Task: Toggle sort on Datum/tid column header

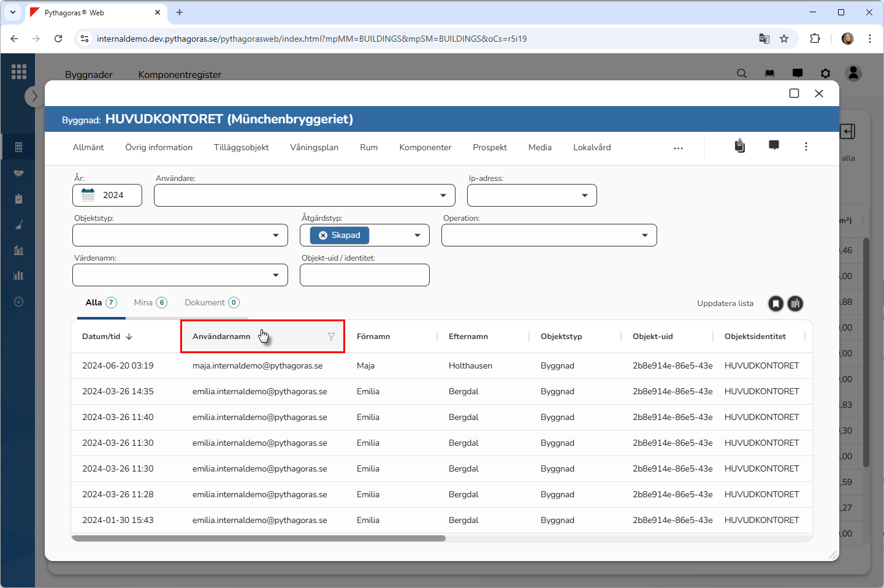Action: 107,337
